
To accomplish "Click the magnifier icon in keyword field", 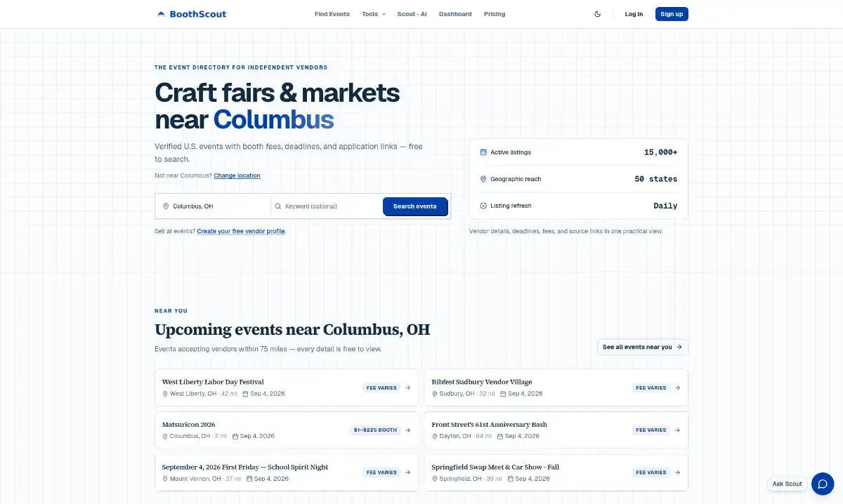I will click(x=277, y=206).
